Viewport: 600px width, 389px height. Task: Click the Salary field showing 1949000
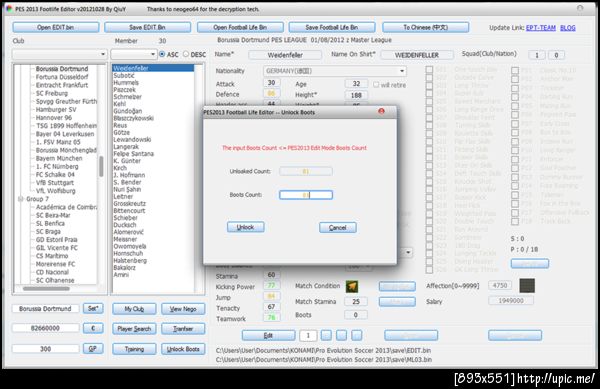511,301
